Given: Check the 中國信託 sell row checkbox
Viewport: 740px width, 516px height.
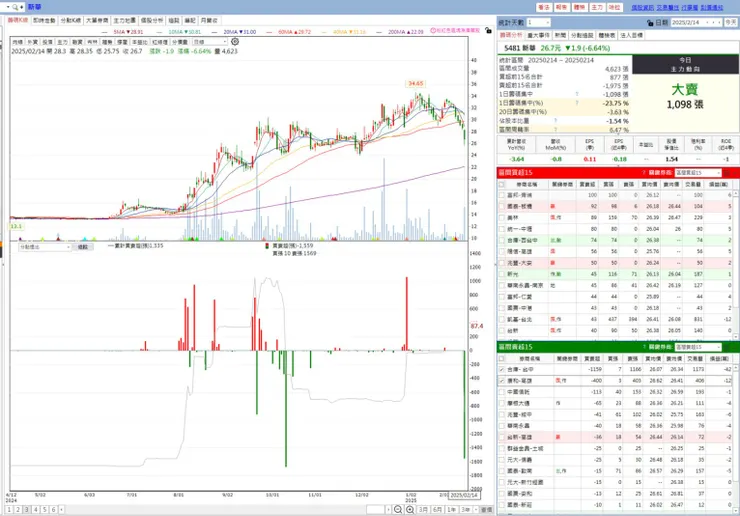Looking at the screenshot, I should (x=502, y=392).
